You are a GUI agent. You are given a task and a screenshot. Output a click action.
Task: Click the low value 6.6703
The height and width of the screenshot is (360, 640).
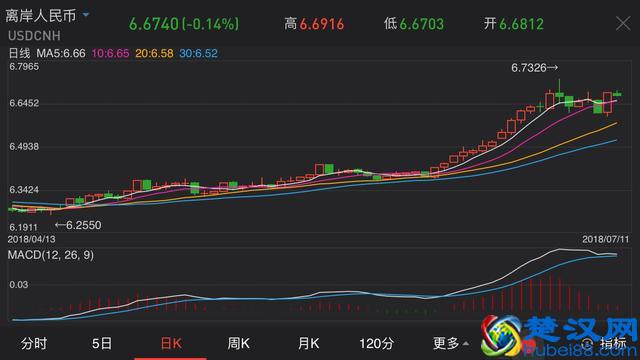pos(422,24)
